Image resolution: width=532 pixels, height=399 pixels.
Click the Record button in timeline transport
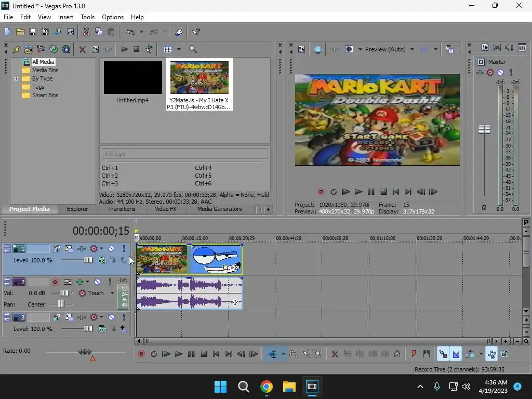(x=141, y=354)
